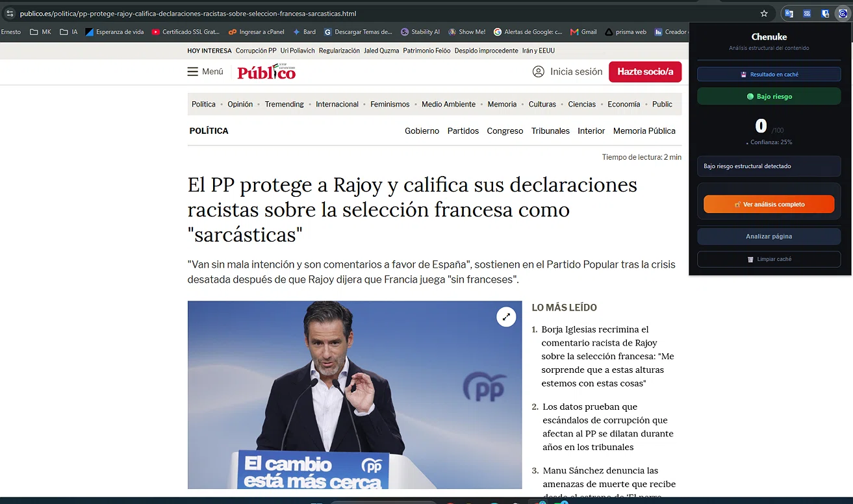Click the Hazte socio/a button
This screenshot has width=853, height=504.
coord(645,71)
